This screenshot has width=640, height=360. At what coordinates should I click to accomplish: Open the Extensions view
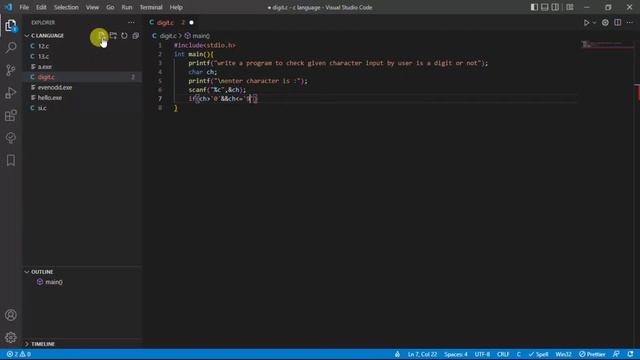(x=11, y=116)
